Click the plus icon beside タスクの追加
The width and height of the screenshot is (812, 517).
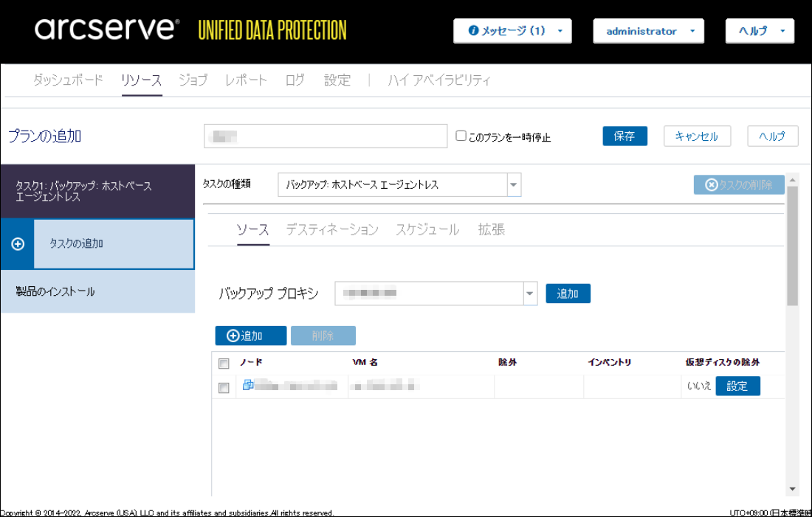[18, 244]
